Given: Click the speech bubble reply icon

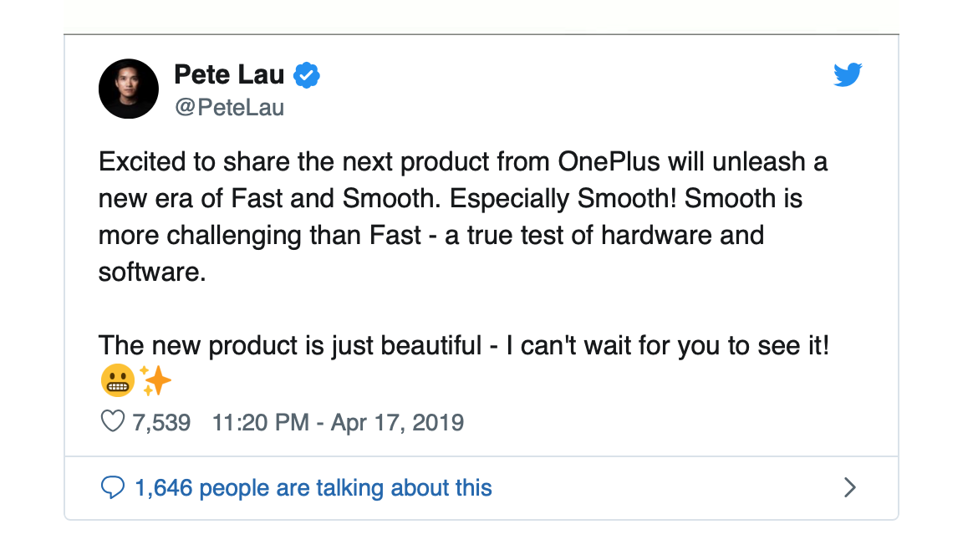Looking at the screenshot, I should tap(112, 487).
